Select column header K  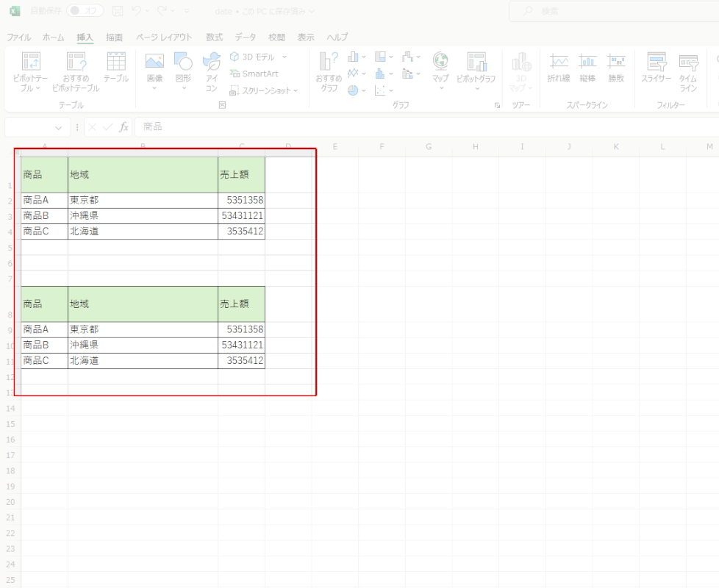point(616,147)
